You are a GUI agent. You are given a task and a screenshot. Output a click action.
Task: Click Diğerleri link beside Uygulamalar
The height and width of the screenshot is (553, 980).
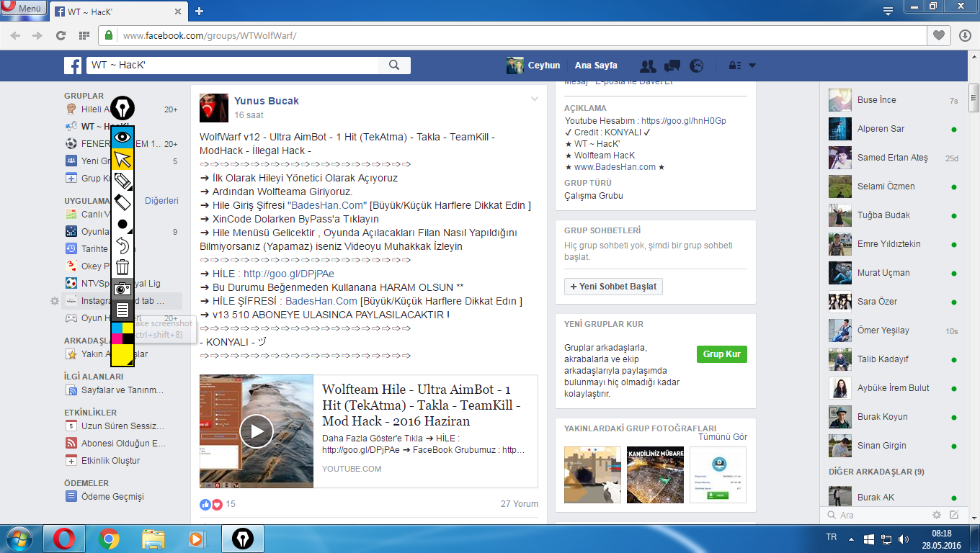tap(161, 201)
